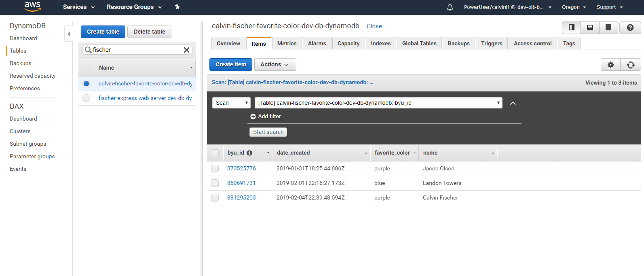The height and width of the screenshot is (276, 644).
Task: Open item with byu_id 881295203
Action: pos(241,197)
